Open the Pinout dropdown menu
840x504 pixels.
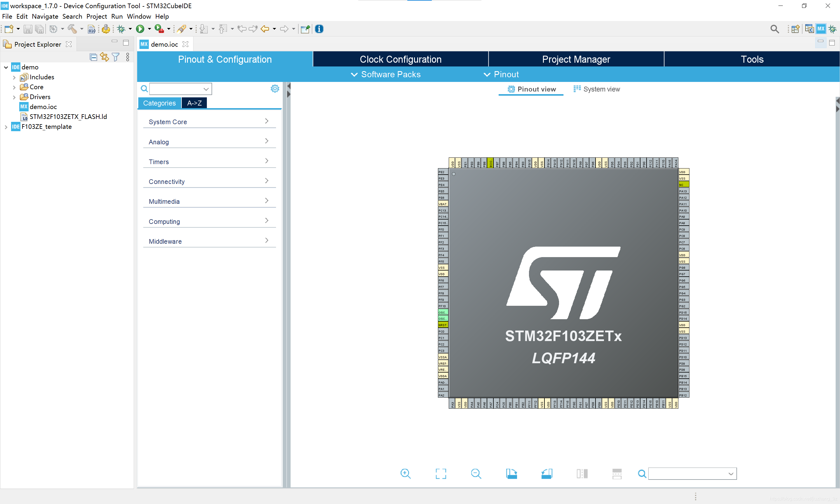click(501, 74)
